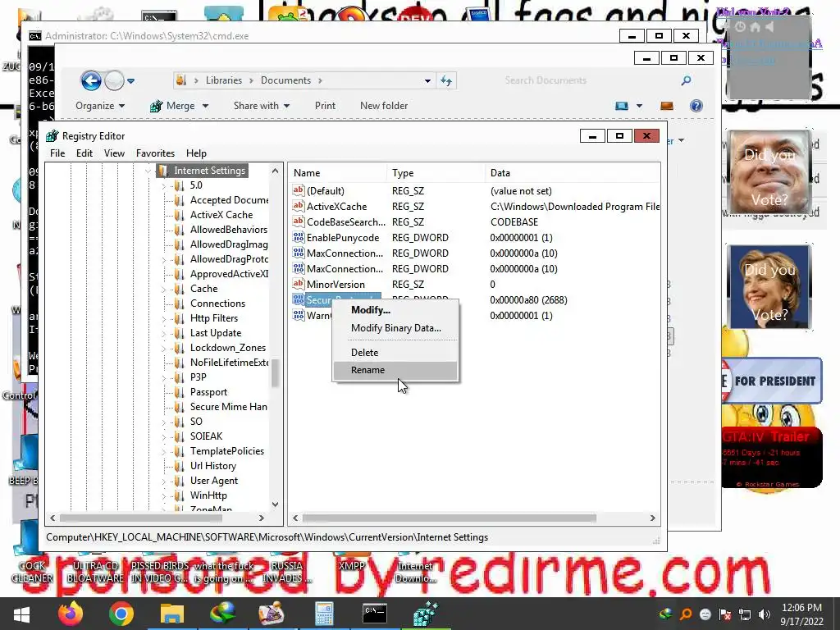Expand the SO registry key
840x630 pixels.
(164, 422)
